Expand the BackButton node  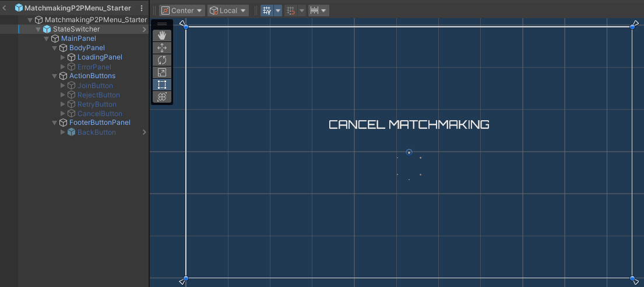point(62,132)
